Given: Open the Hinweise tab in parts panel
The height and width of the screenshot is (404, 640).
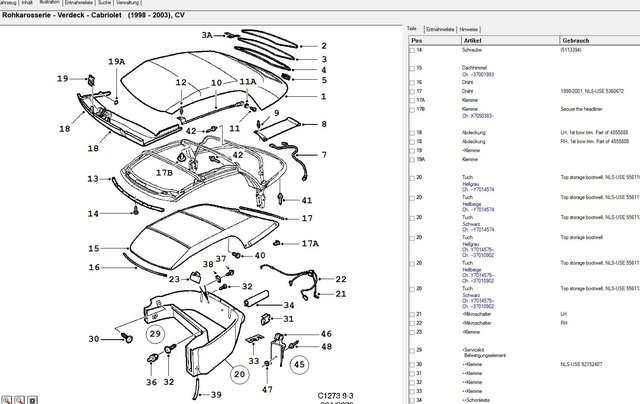Looking at the screenshot, I should (469, 29).
